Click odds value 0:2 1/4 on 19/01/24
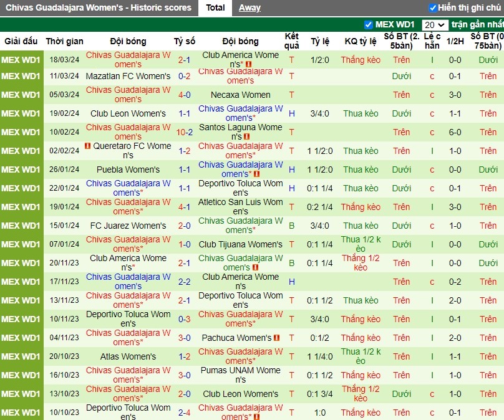This screenshot has height=420, width=504. (320, 207)
